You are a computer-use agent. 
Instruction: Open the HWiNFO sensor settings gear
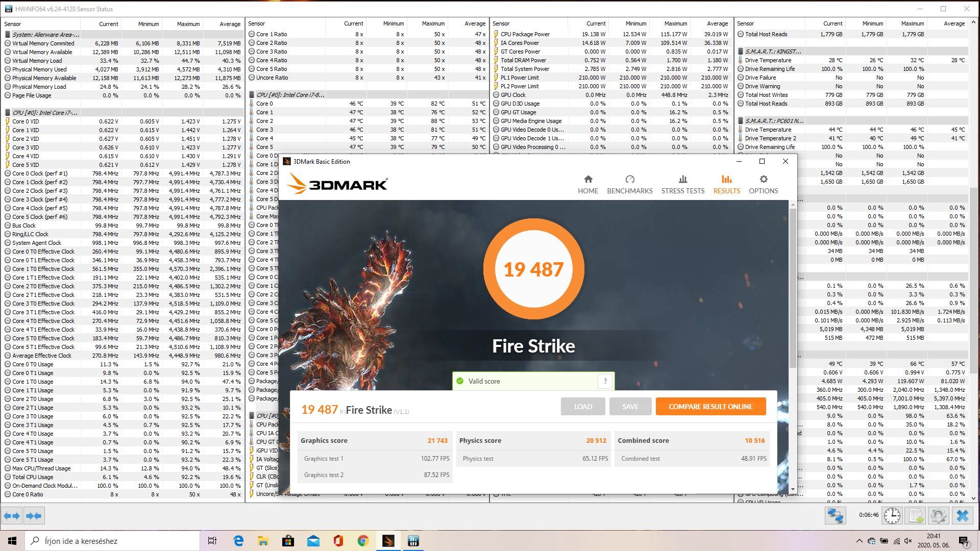point(938,515)
